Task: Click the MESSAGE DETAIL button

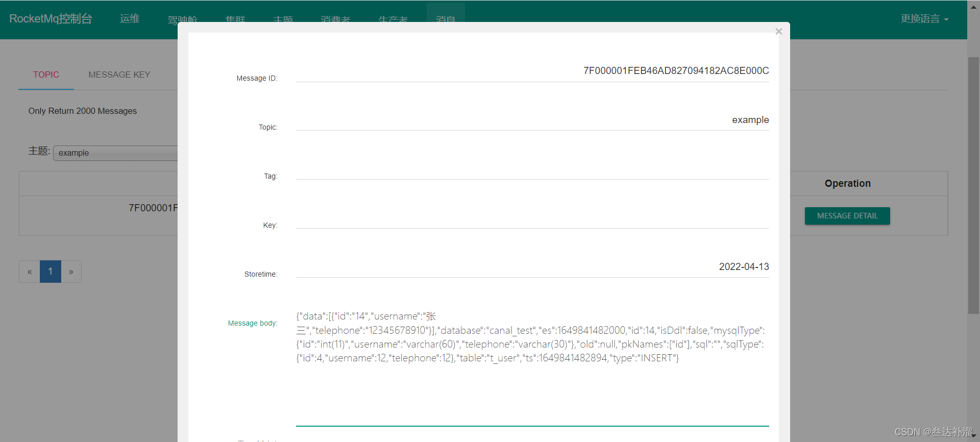Action: [x=847, y=216]
